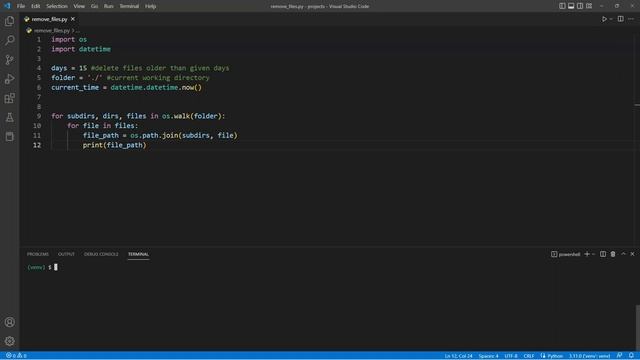This screenshot has height=360, width=640.
Task: Toggle bottom panel layout button
Action: [571, 6]
